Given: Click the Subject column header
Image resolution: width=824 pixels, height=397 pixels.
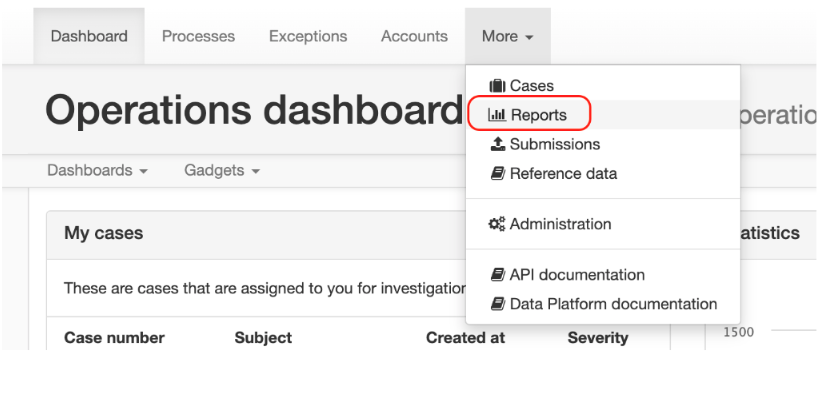Looking at the screenshot, I should (263, 338).
